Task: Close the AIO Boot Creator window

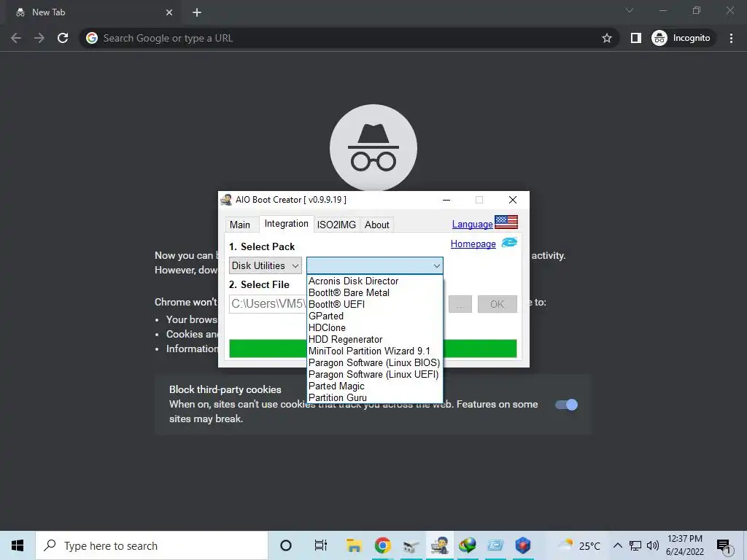Action: [513, 200]
